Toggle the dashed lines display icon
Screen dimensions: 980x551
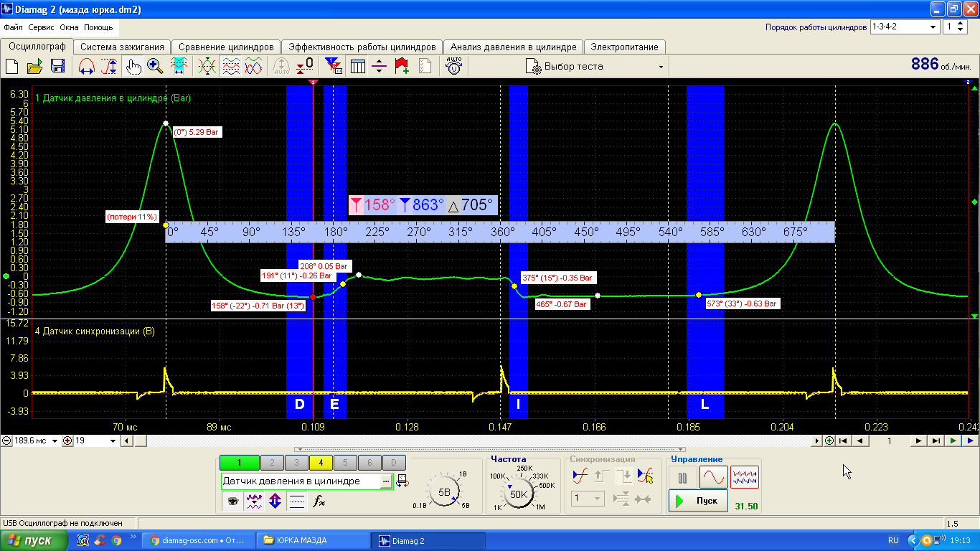pyautogui.click(x=297, y=501)
